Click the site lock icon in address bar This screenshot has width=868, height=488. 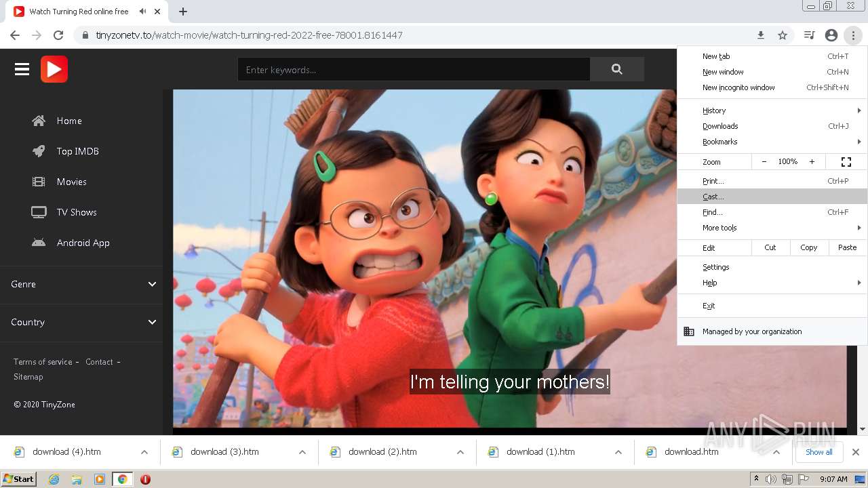point(85,35)
